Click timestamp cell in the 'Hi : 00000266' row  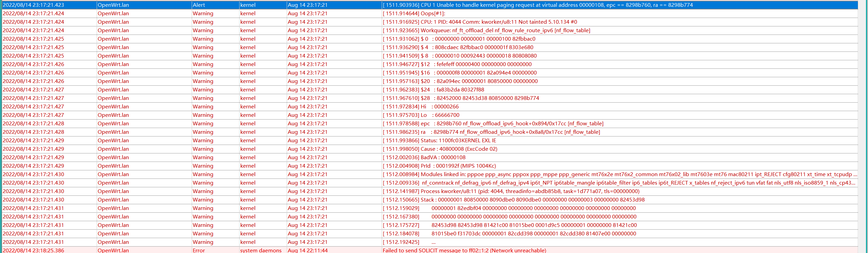click(x=33, y=106)
